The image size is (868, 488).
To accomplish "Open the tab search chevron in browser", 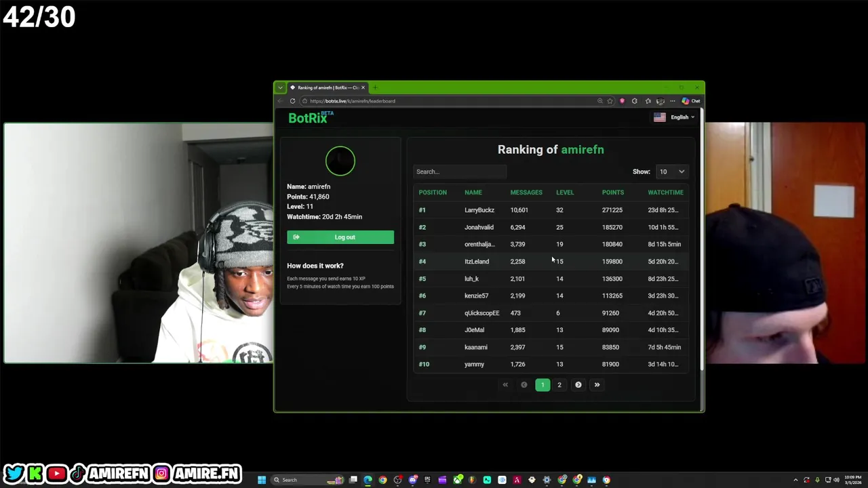I will coord(280,87).
